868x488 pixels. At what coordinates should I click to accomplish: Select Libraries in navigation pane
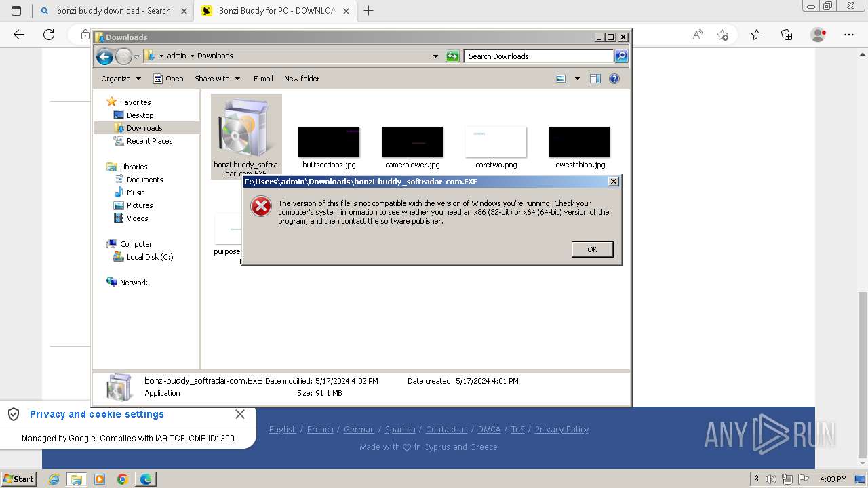(134, 167)
